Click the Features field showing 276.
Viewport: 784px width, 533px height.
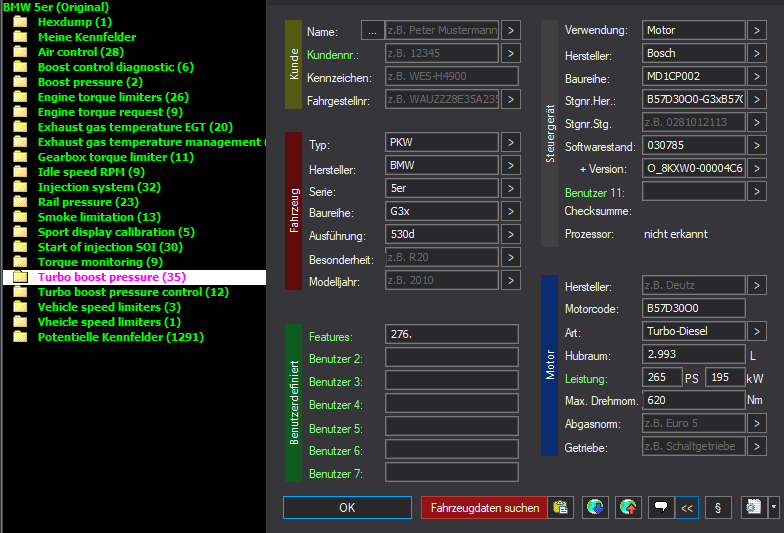pos(452,334)
